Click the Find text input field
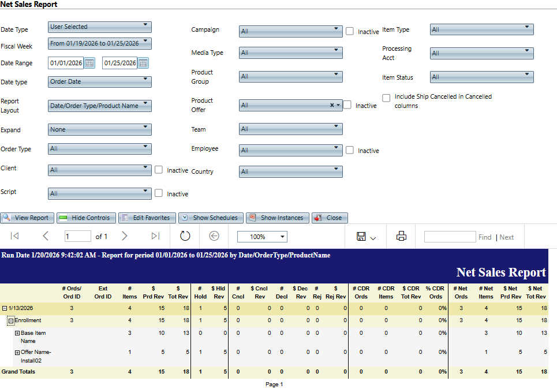The height and width of the screenshot is (392, 557). (450, 237)
